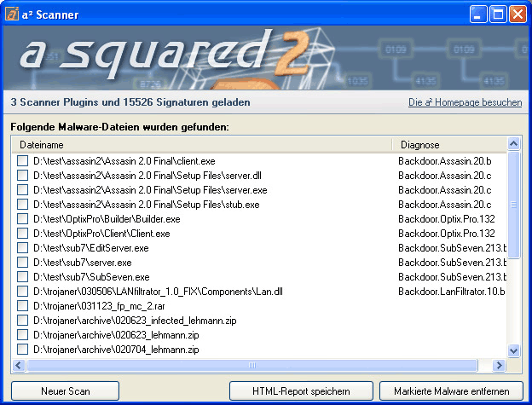Close the a² Scanner window
The width and height of the screenshot is (532, 405).
[518, 14]
